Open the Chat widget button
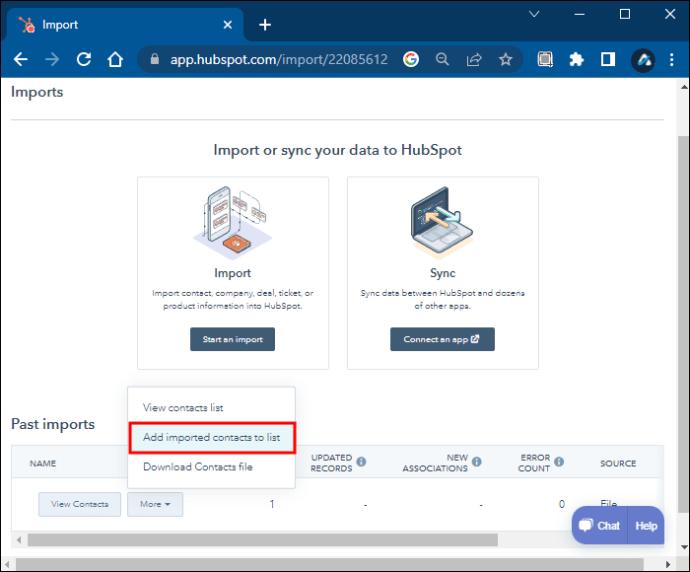Viewport: 690px width, 572px height. [599, 525]
